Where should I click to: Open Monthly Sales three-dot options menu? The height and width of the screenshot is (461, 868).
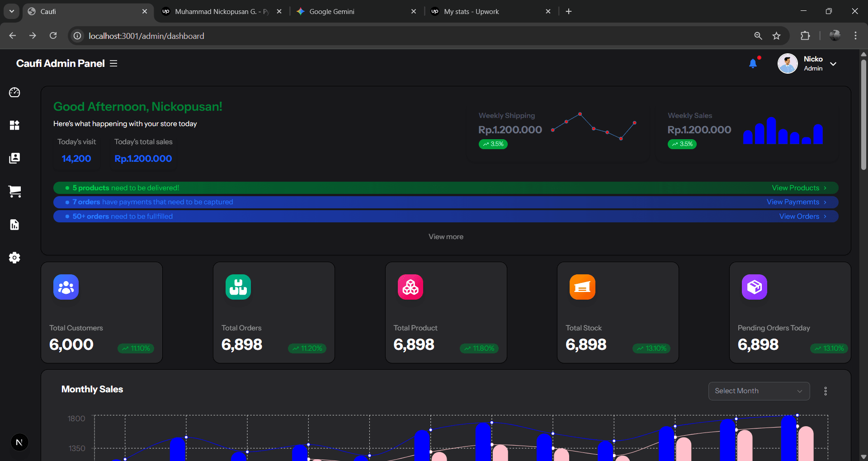coord(826,391)
